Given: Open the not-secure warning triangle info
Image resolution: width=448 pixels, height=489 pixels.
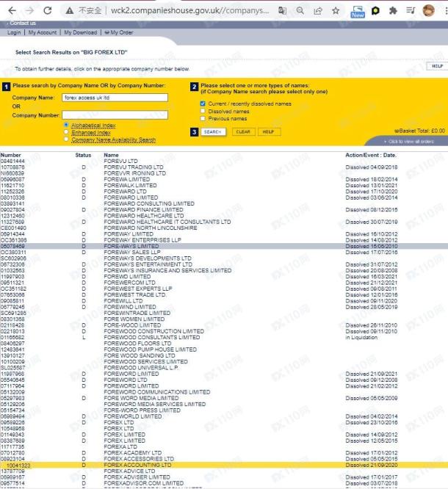Looking at the screenshot, I should point(70,10).
